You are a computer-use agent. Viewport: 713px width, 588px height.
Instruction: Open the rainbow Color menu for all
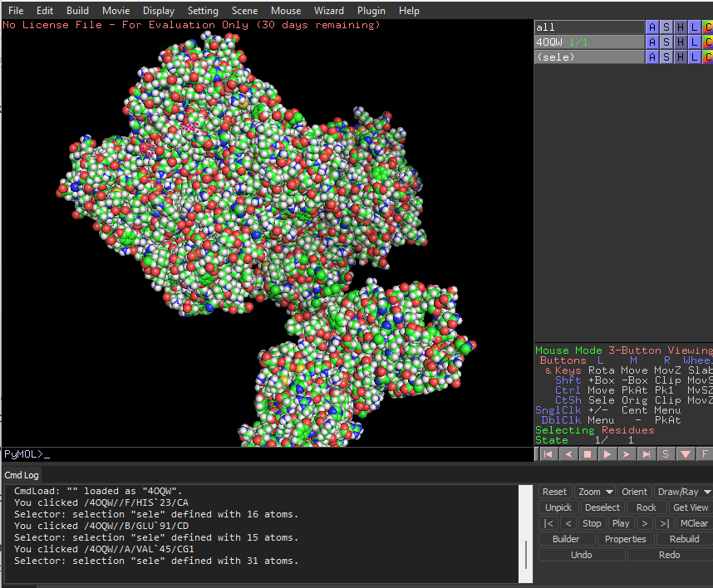(708, 27)
